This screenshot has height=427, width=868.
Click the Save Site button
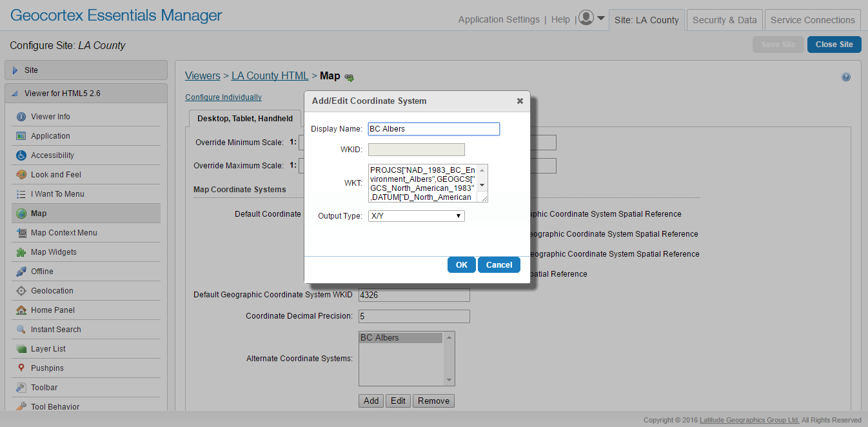pyautogui.click(x=778, y=45)
